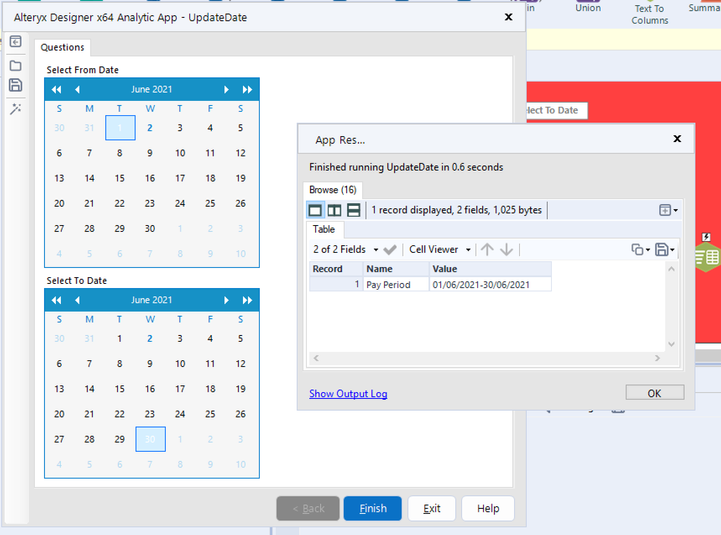Screen dimensions: 721x535
Task: Click the Finish button
Action: 372,508
